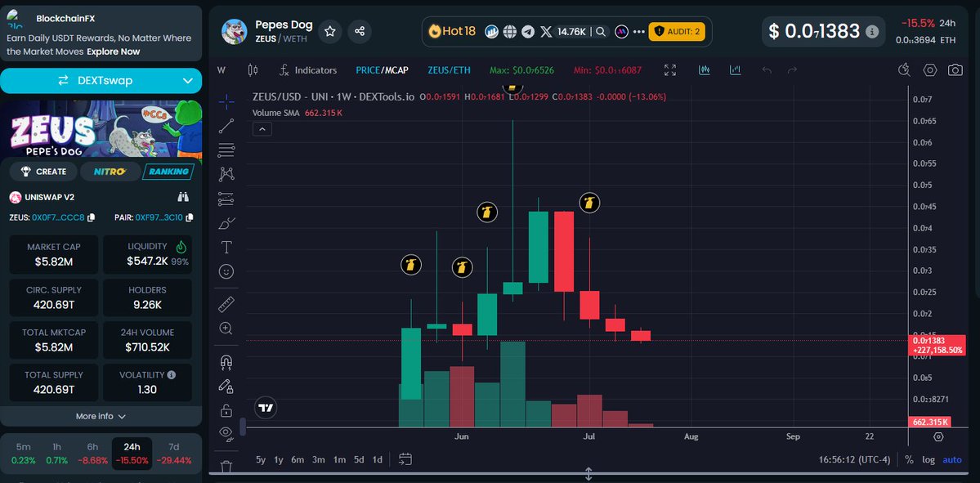Select the 7d change tab
The height and width of the screenshot is (483, 980).
pos(174,454)
